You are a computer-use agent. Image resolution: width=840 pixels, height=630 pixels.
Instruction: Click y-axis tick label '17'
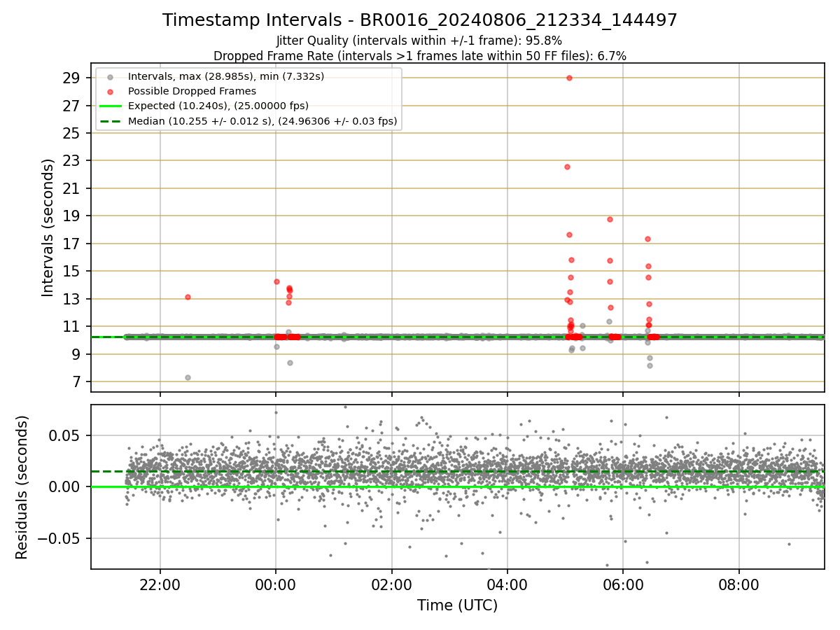click(72, 244)
